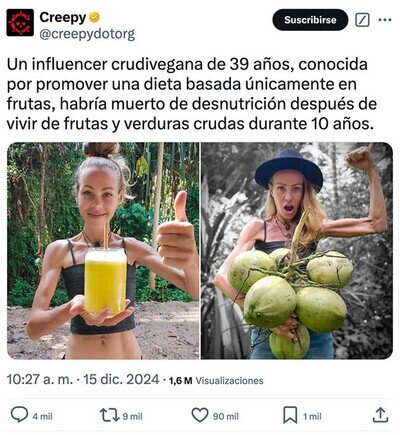Click the reply speech bubble icon

(x=19, y=415)
